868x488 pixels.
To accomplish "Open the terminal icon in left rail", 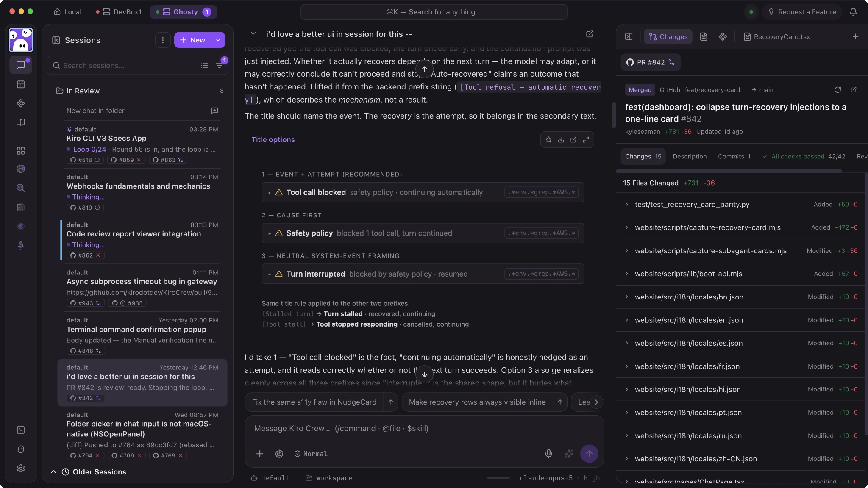I will [21, 430].
